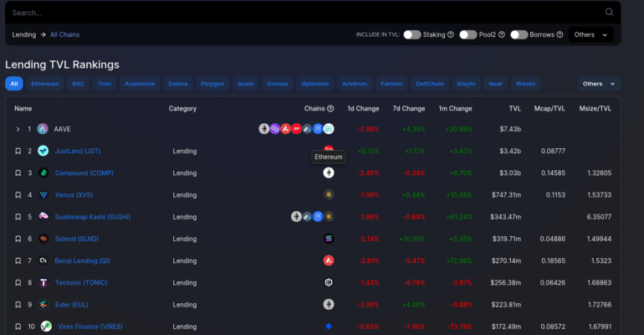Toggle Pool2 inclusion in TVL

tap(468, 34)
